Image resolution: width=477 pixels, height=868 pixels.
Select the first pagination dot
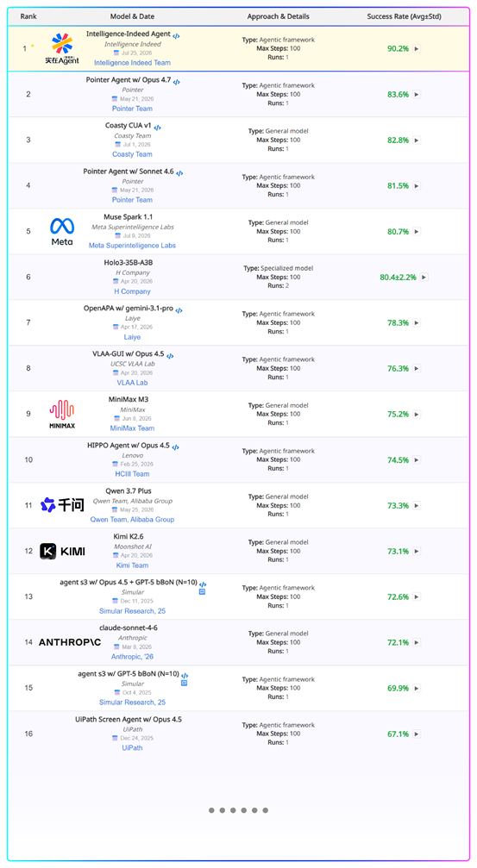(211, 810)
